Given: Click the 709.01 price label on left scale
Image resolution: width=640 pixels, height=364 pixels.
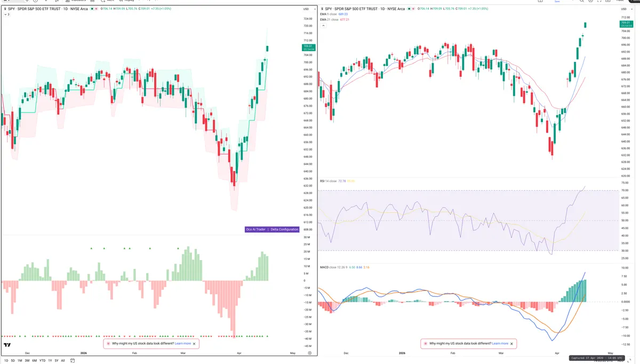Looking at the screenshot, I should 308,46.
